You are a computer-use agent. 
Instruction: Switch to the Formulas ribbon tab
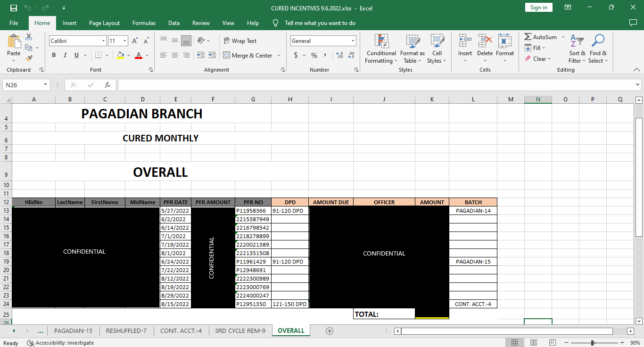pyautogui.click(x=144, y=23)
